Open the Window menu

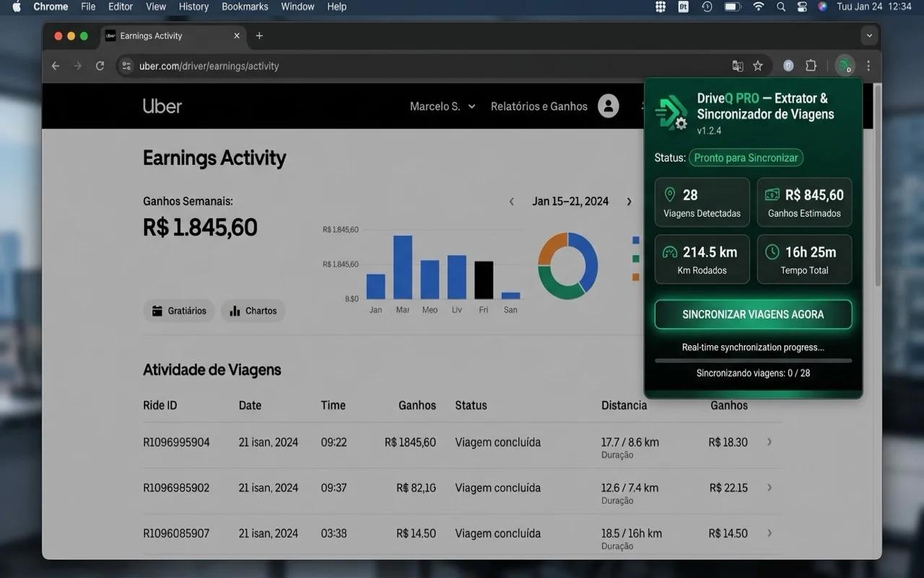[x=297, y=7]
